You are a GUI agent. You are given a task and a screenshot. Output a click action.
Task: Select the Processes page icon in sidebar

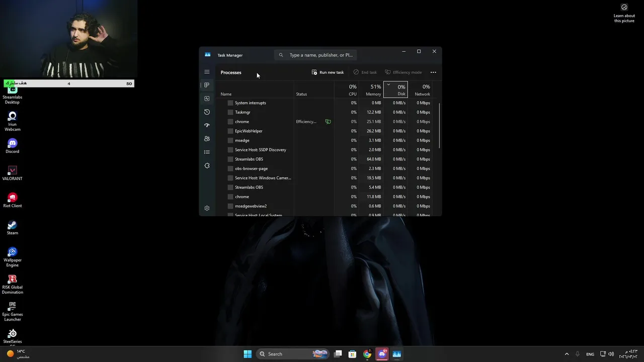(x=207, y=85)
